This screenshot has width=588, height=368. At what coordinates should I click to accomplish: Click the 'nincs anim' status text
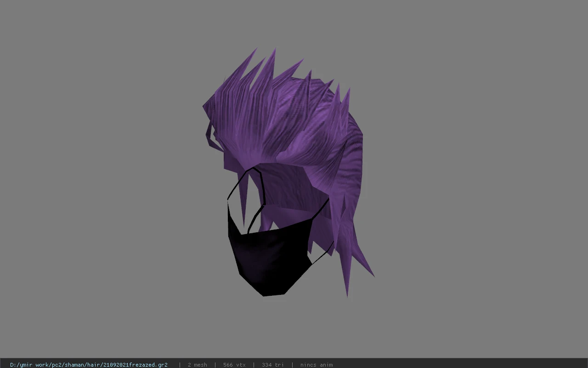317,365
